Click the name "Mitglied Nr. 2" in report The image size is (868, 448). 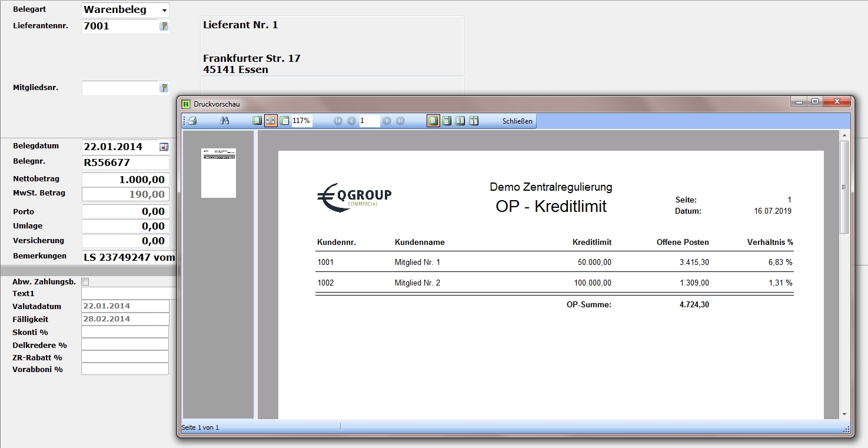(x=417, y=283)
